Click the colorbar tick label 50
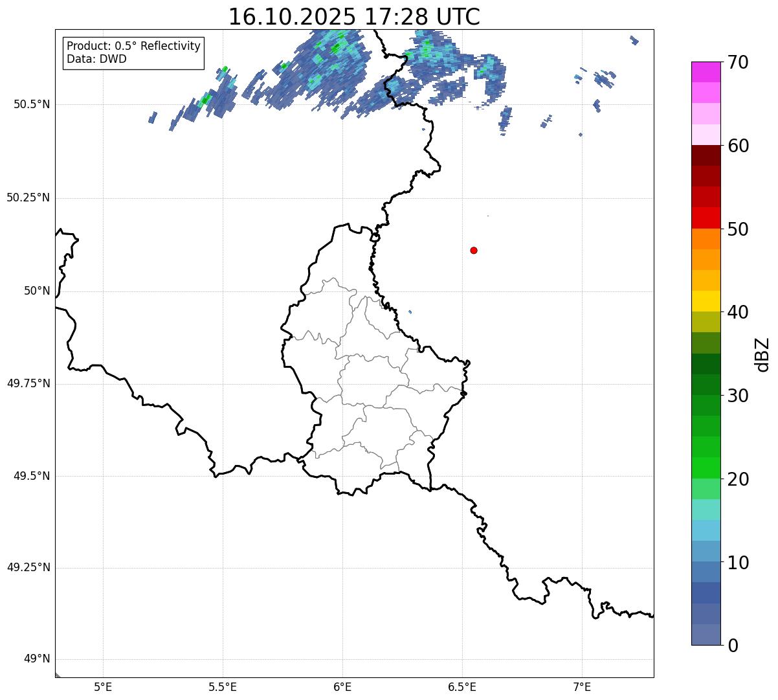 (737, 229)
